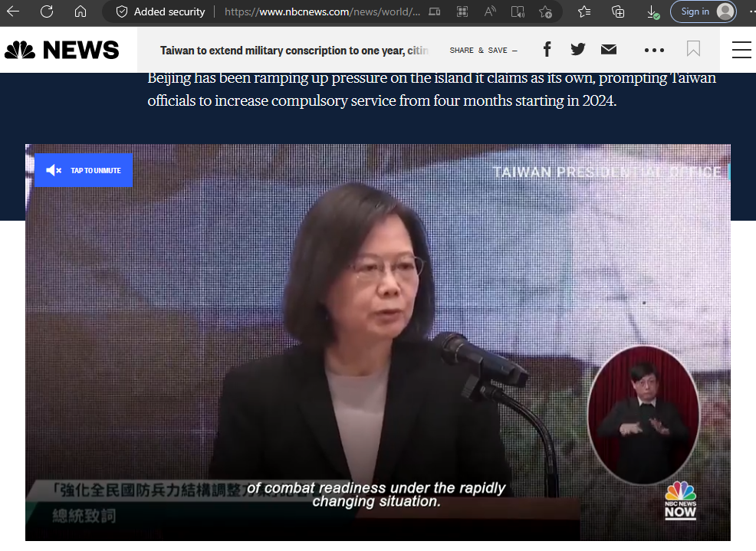Share the article on Facebook

[x=547, y=49]
